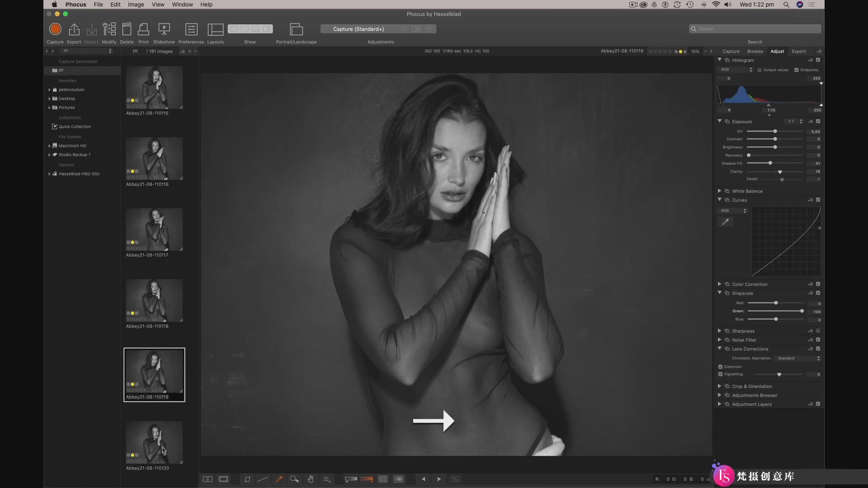868x488 pixels.
Task: Select thumbnail Abbey21-08-110115
Action: coord(154,88)
